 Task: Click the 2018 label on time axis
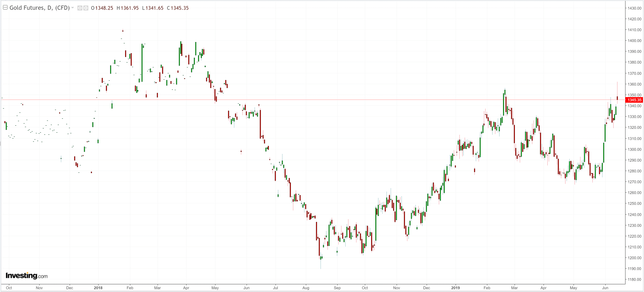[x=98, y=288]
